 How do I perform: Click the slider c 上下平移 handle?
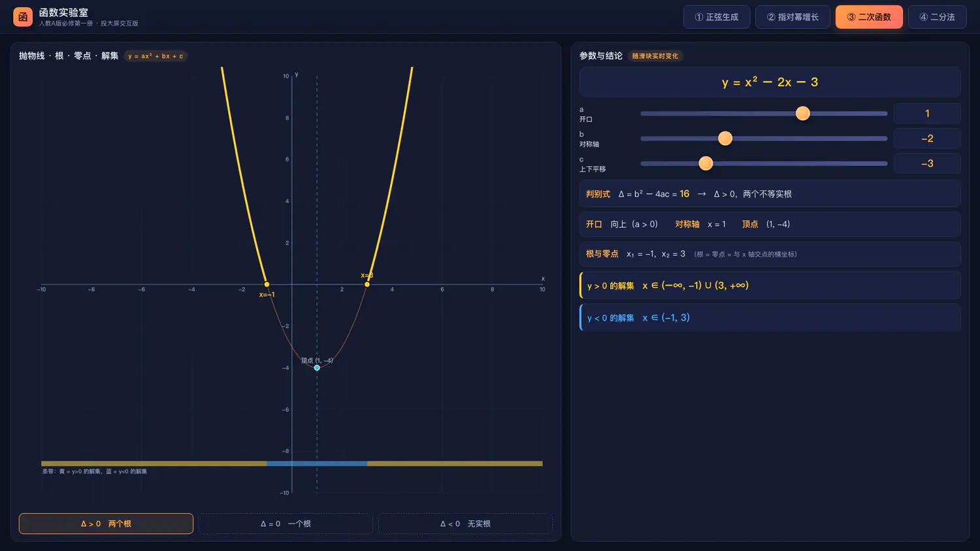click(706, 163)
